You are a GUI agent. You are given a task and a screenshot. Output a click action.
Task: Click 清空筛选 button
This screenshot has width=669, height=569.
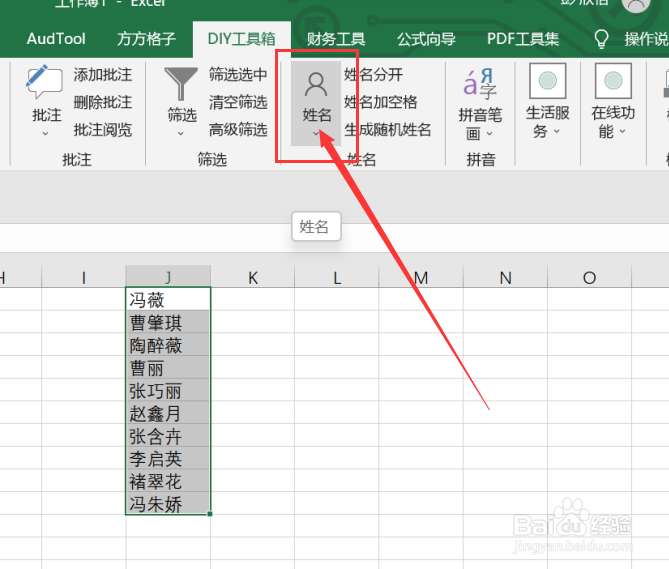(x=238, y=102)
